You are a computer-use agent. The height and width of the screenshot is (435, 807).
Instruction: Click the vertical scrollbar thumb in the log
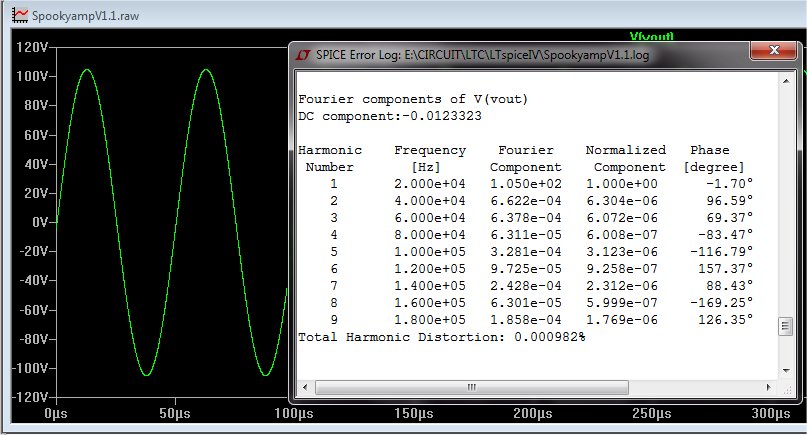[x=785, y=326]
